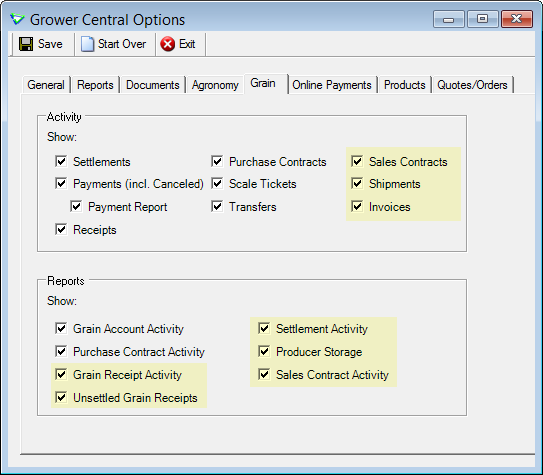543x475 pixels.
Task: Maximize the Grower Central Options window
Action: click(x=483, y=19)
